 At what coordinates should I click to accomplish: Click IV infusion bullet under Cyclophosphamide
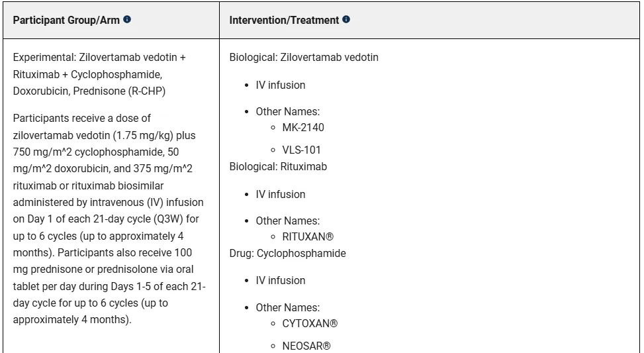coord(281,281)
